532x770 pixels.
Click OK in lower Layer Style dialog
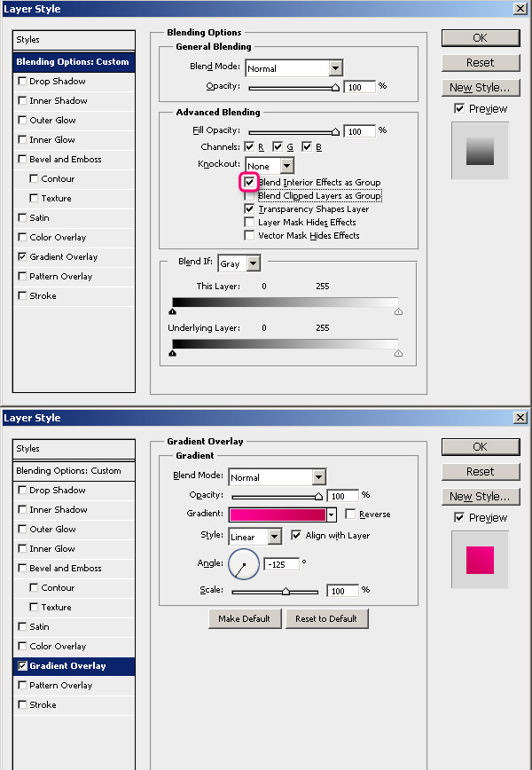click(x=481, y=447)
